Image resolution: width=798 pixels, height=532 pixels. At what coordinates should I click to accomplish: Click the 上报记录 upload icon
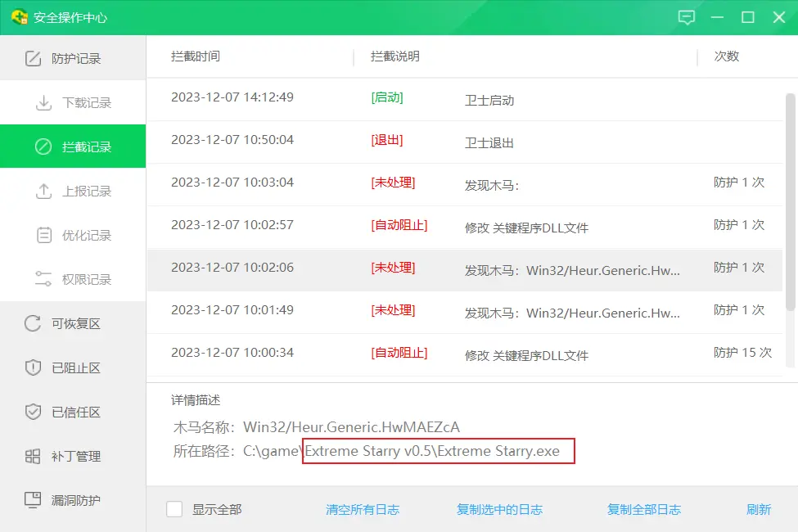tap(43, 192)
